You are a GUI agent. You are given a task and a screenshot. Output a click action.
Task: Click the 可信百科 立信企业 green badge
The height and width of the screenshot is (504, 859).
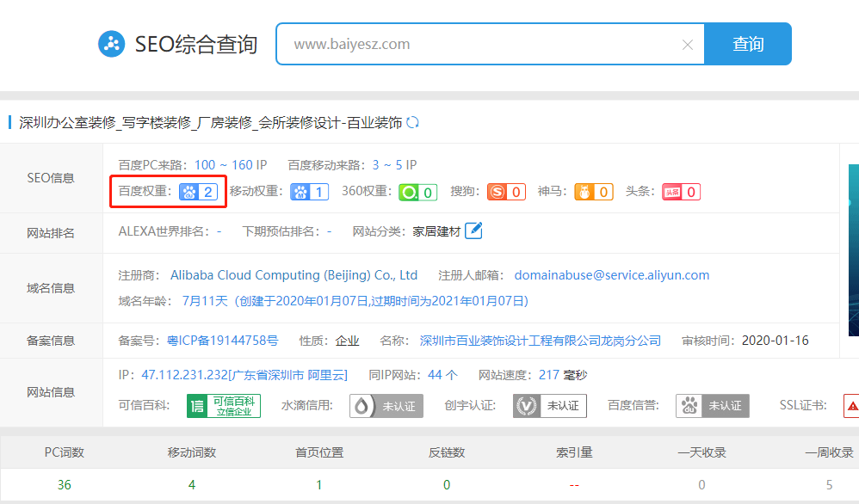pyautogui.click(x=224, y=406)
